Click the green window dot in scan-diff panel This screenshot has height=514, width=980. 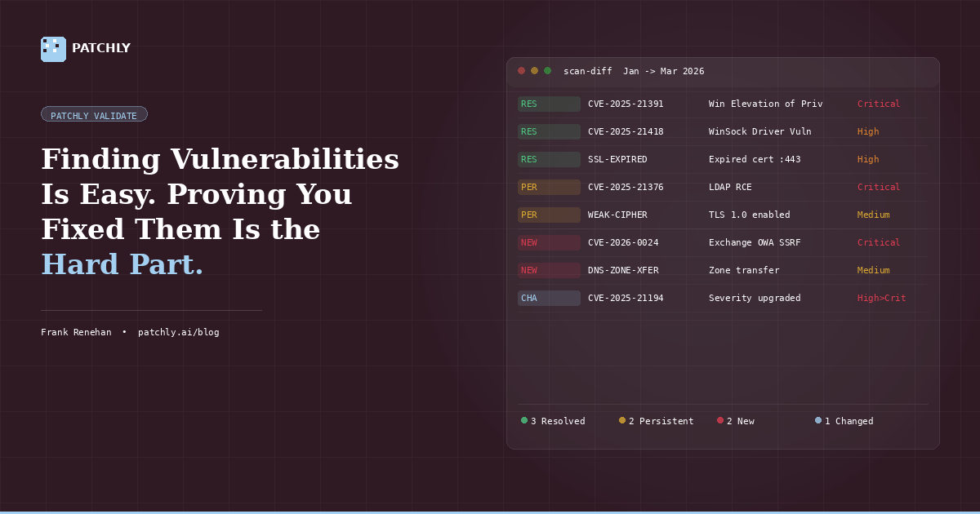pos(547,71)
